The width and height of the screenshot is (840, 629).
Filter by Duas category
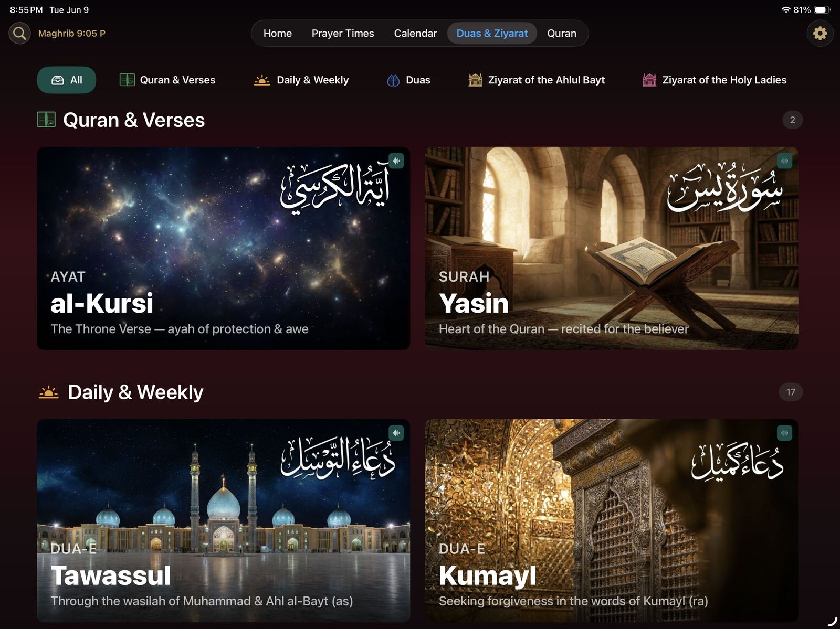[408, 80]
